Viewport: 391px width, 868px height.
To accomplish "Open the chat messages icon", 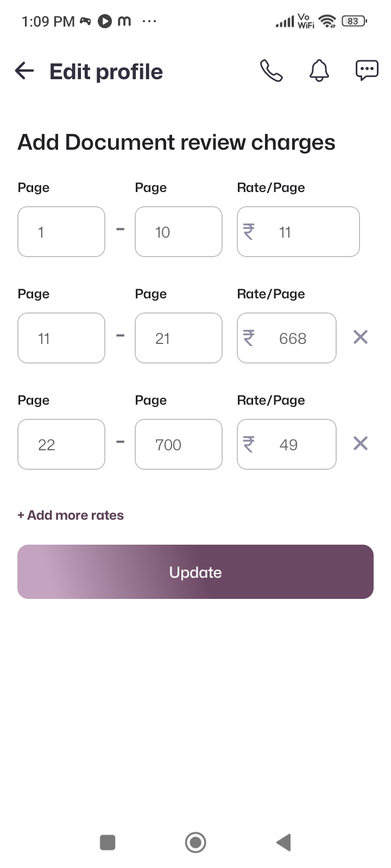I will [x=367, y=71].
